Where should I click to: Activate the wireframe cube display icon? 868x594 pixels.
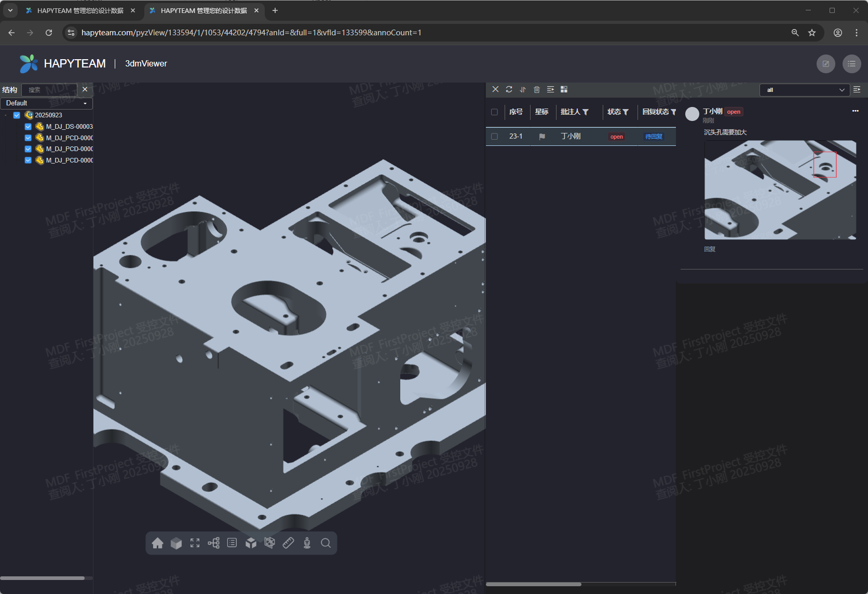pos(269,543)
